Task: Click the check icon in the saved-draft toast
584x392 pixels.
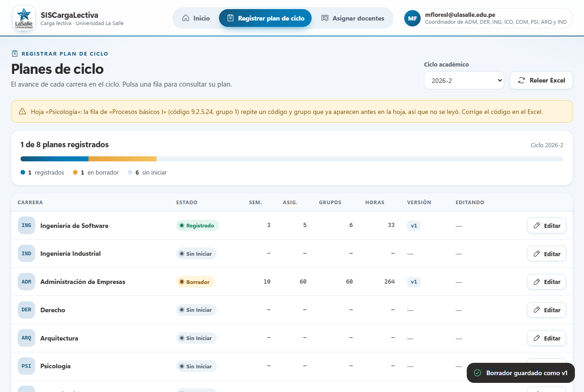Action: coord(478,373)
